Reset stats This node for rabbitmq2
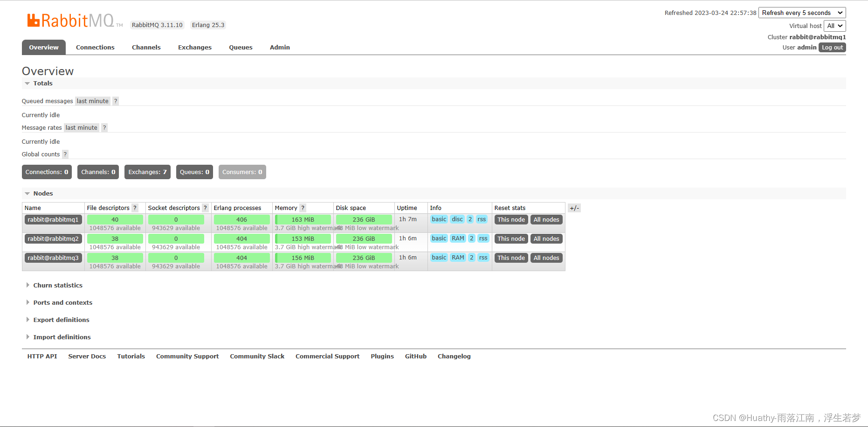Screen dimensions: 868x427 coord(511,238)
